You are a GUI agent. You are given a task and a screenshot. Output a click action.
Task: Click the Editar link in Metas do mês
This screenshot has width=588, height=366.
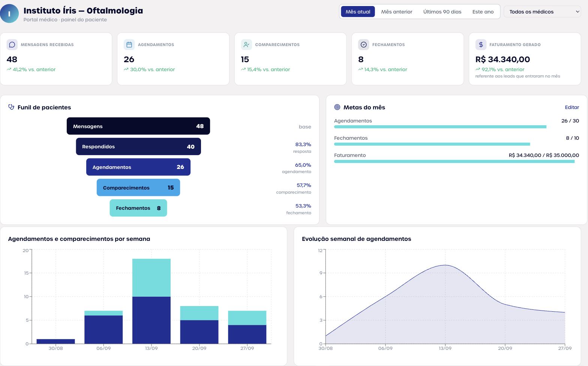(x=572, y=107)
